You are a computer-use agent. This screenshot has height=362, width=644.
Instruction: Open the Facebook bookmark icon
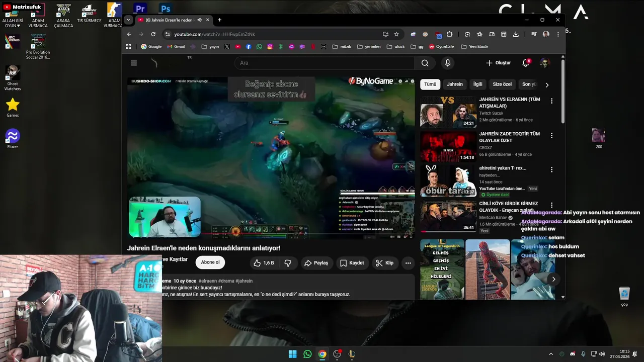[x=249, y=46]
